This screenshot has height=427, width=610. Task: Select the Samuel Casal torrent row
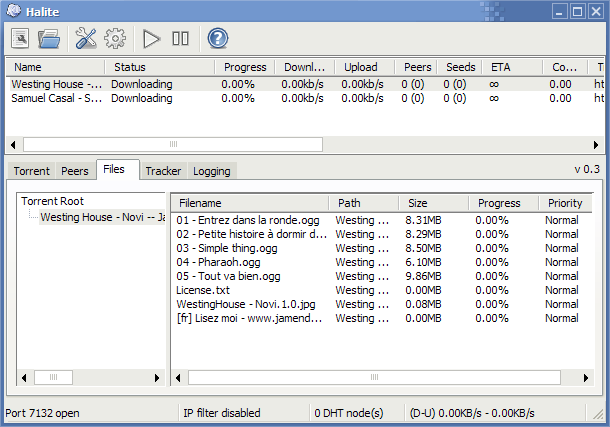click(x=305, y=98)
